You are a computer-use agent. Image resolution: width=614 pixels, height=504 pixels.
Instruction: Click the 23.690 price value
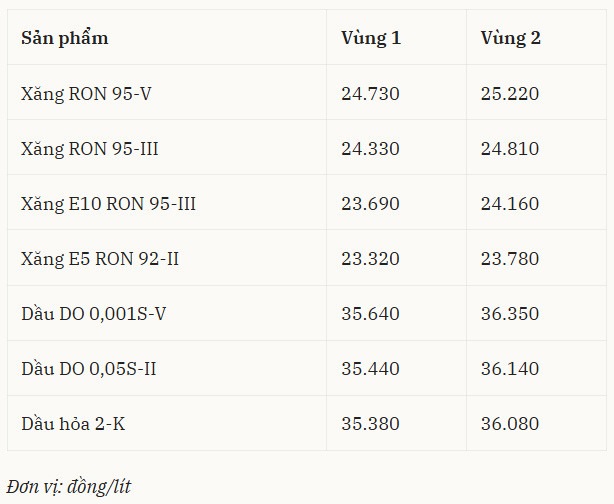(x=370, y=204)
